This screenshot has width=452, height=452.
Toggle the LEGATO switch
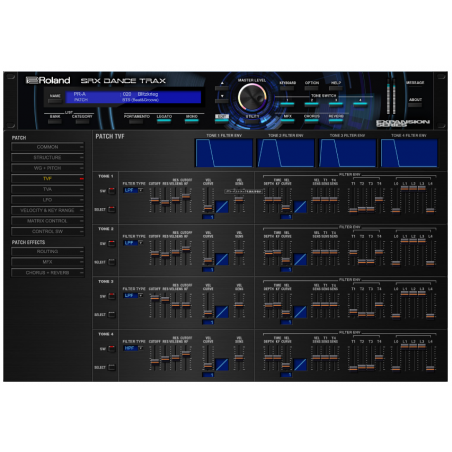[164, 121]
